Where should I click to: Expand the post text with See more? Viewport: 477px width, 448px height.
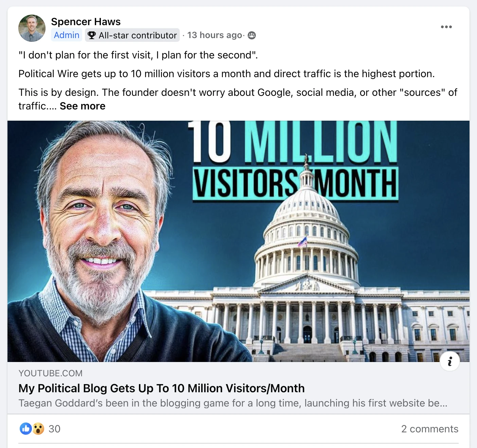pyautogui.click(x=83, y=106)
